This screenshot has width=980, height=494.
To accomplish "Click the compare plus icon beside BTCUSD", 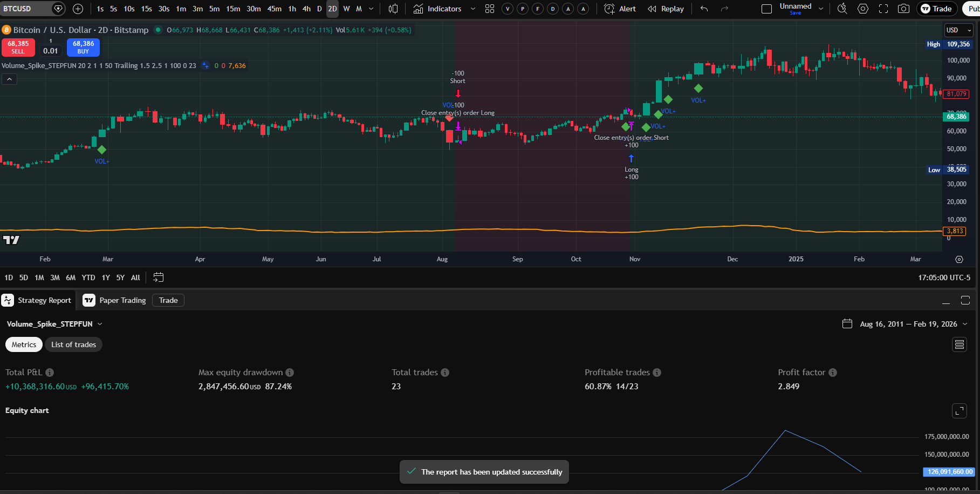I will (x=78, y=9).
